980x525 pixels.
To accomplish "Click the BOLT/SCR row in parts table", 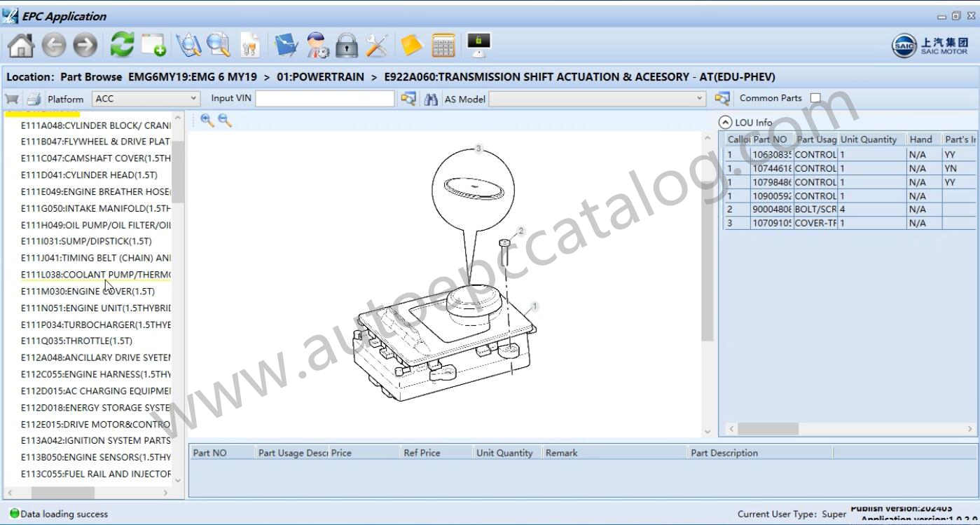I will 815,209.
